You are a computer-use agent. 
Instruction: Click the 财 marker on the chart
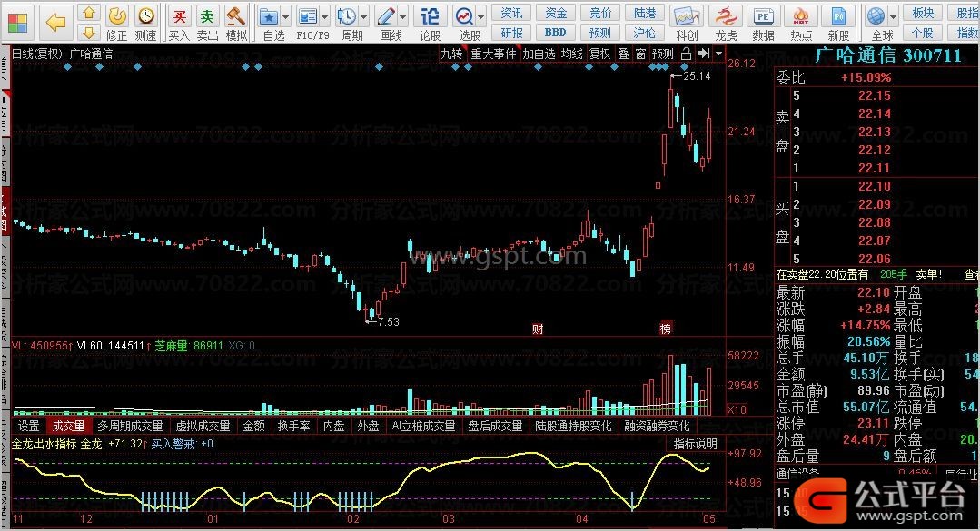pos(538,329)
